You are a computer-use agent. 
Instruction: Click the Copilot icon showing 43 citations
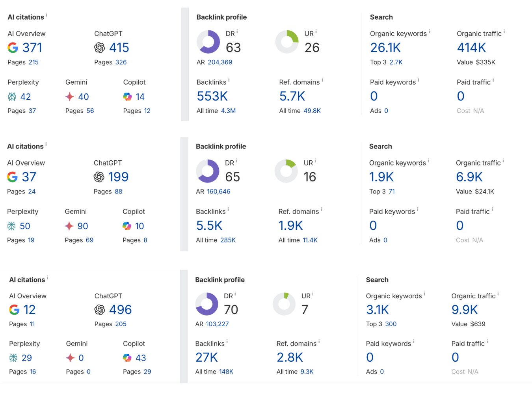(127, 358)
